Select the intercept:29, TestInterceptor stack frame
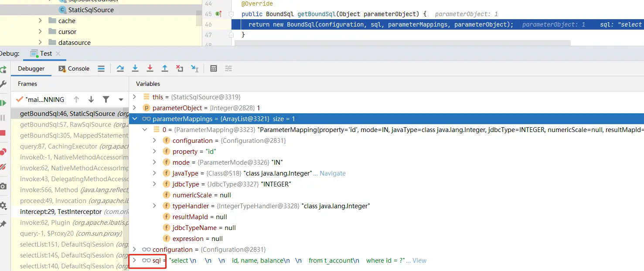 (61, 212)
